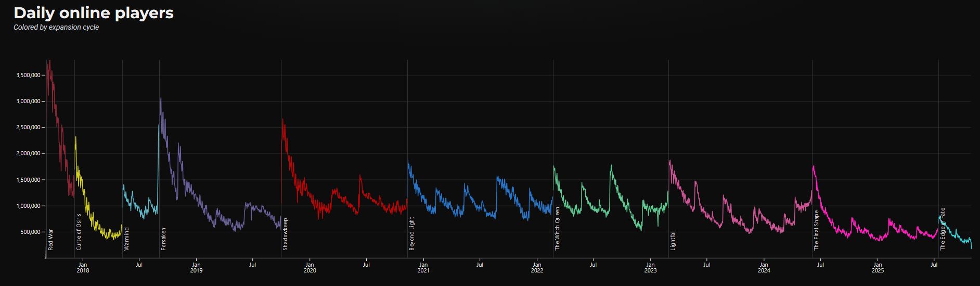This screenshot has height=286, width=980.
Task: Click the Shadowkeep launch peak on red line
Action: point(282,119)
